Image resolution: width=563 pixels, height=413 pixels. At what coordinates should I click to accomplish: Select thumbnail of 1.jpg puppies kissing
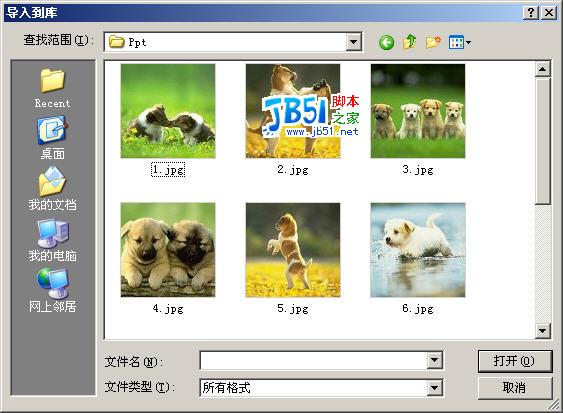click(168, 111)
